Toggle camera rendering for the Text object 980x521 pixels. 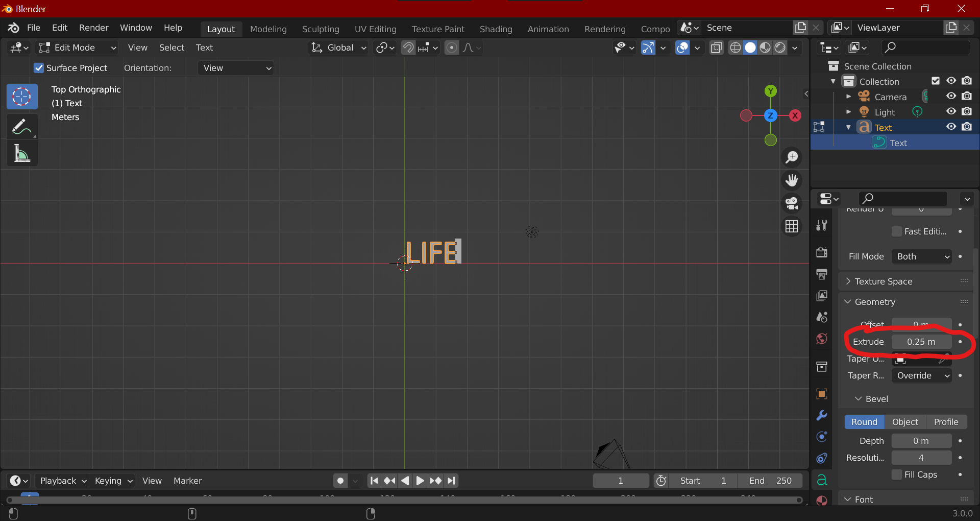(967, 127)
